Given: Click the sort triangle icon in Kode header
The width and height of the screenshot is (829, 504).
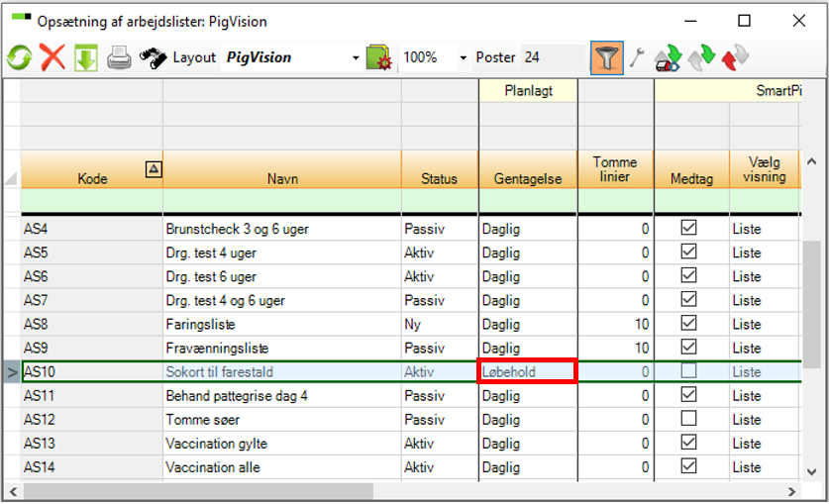Looking at the screenshot, I should point(154,169).
